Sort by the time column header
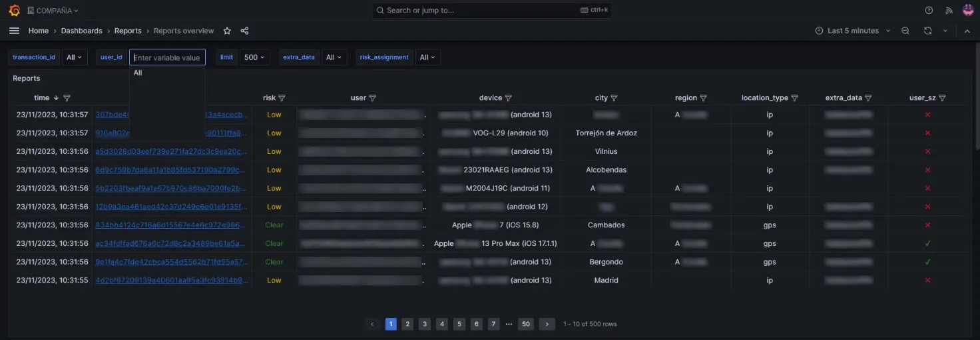The width and height of the screenshot is (980, 340). pyautogui.click(x=42, y=98)
